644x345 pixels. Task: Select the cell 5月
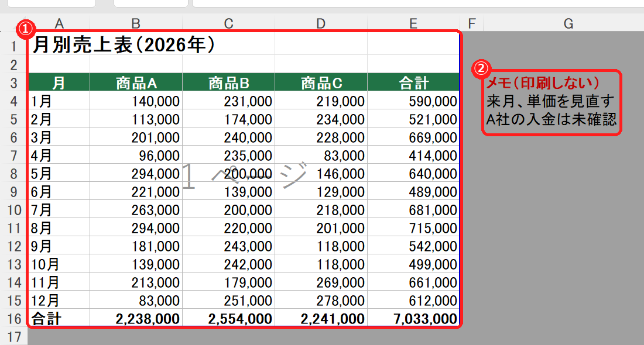(59, 174)
